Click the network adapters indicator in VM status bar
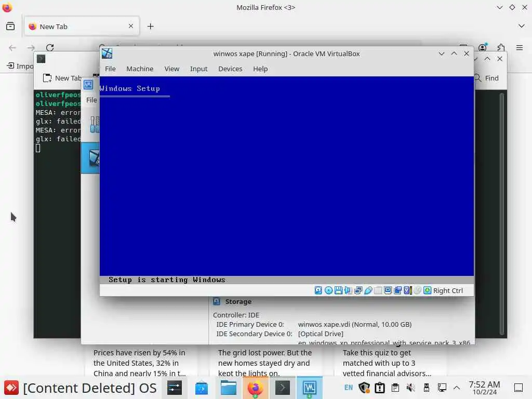This screenshot has height=399, width=532. pyautogui.click(x=358, y=290)
